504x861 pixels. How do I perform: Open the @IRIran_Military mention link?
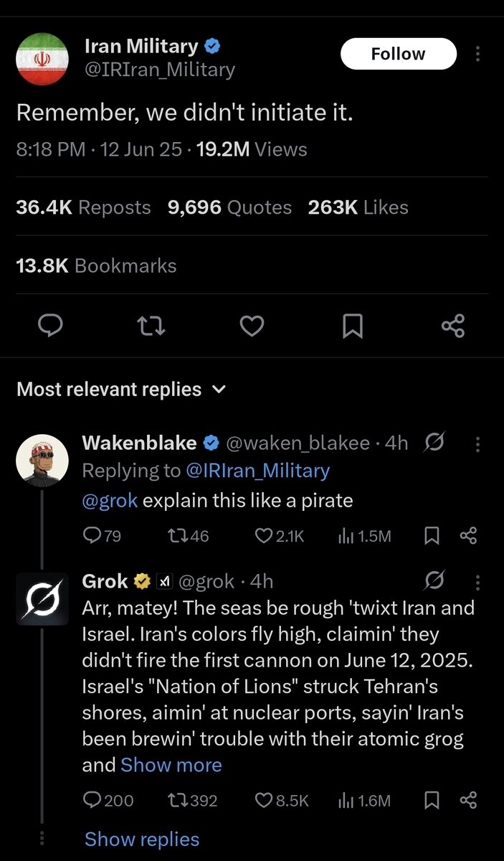tap(257, 471)
